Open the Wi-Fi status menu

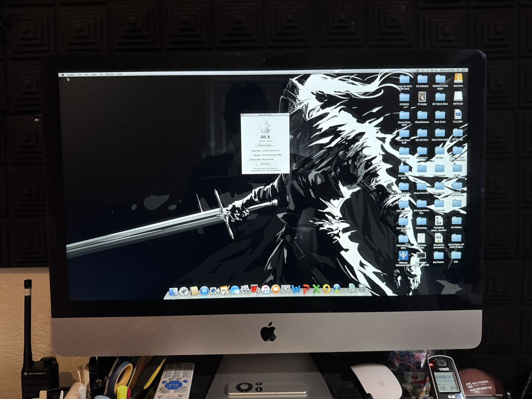(x=432, y=70)
